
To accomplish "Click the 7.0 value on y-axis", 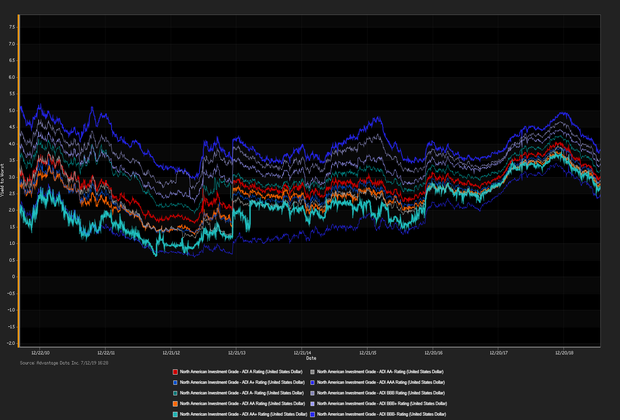I will [11, 44].
